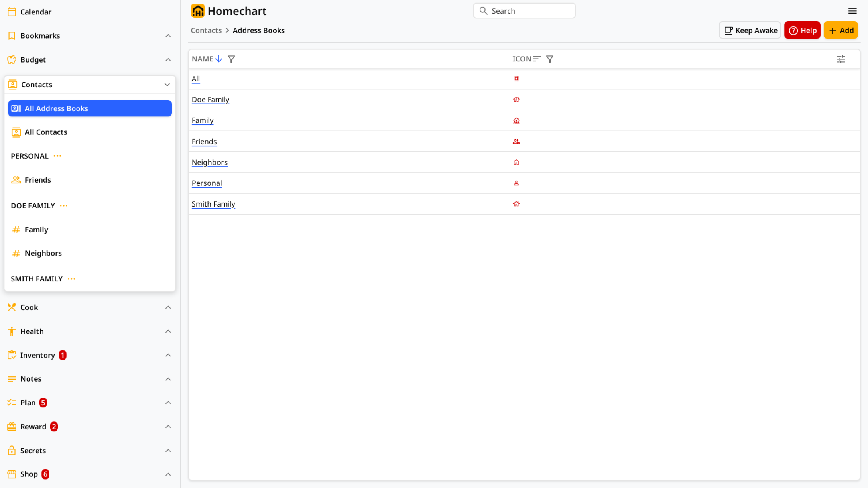This screenshot has width=868, height=488.
Task: Toggle ICON column sort order
Action: (x=537, y=59)
